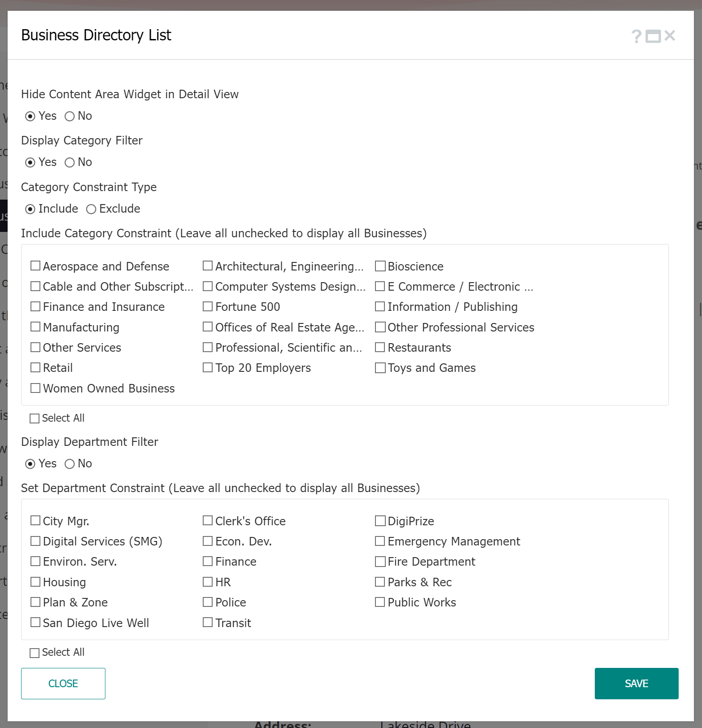Viewport: 702px width, 728px height.
Task: Tick the Parks & Rec department
Action: 380,582
